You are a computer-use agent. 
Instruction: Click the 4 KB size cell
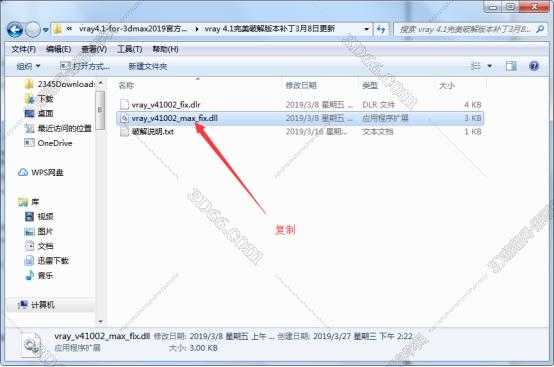pos(473,105)
